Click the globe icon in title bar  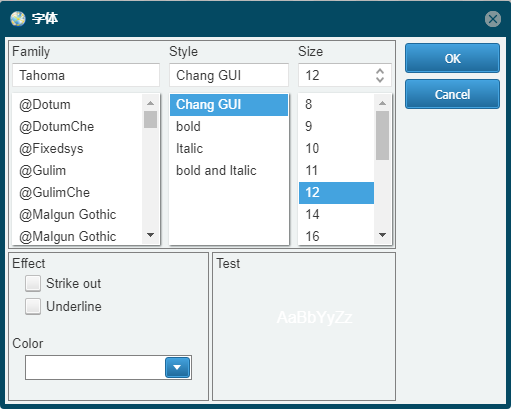click(18, 19)
